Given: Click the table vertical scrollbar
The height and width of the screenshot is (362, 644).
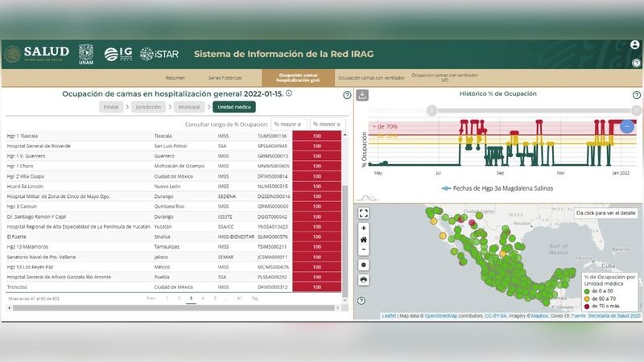Looking at the screenshot, I should pyautogui.click(x=345, y=241).
